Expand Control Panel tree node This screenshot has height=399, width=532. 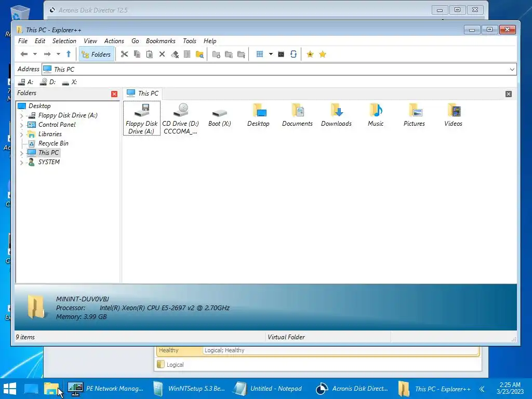click(22, 125)
